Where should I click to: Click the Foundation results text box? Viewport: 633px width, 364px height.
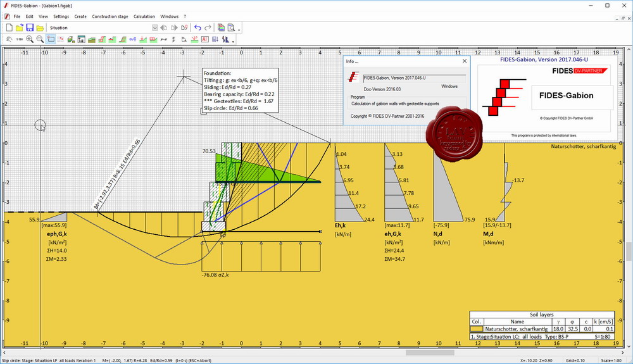coord(240,91)
